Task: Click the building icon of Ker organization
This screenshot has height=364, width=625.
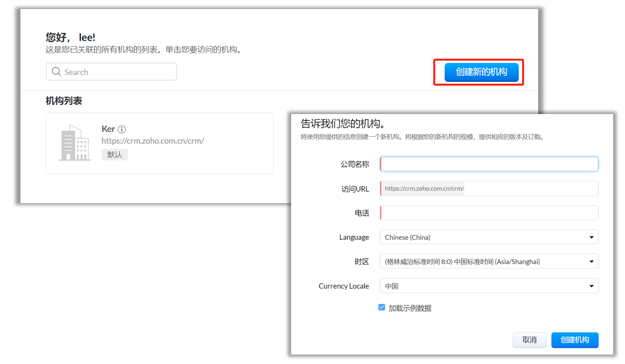Action: pyautogui.click(x=74, y=143)
